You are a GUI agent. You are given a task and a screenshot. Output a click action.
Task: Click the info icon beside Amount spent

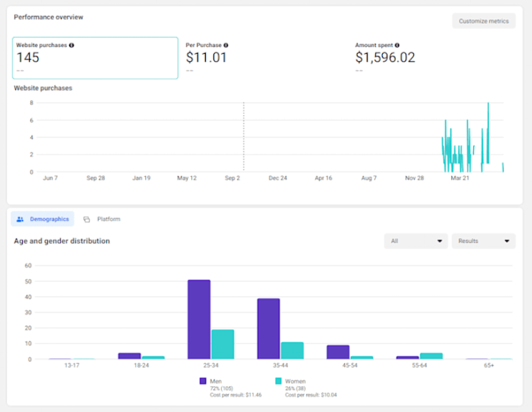[x=397, y=46]
